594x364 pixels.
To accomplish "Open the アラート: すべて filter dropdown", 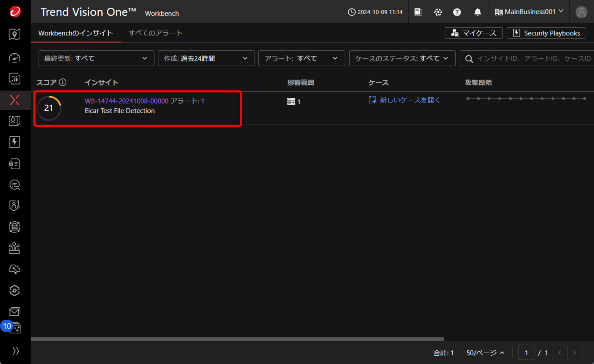I will (301, 58).
